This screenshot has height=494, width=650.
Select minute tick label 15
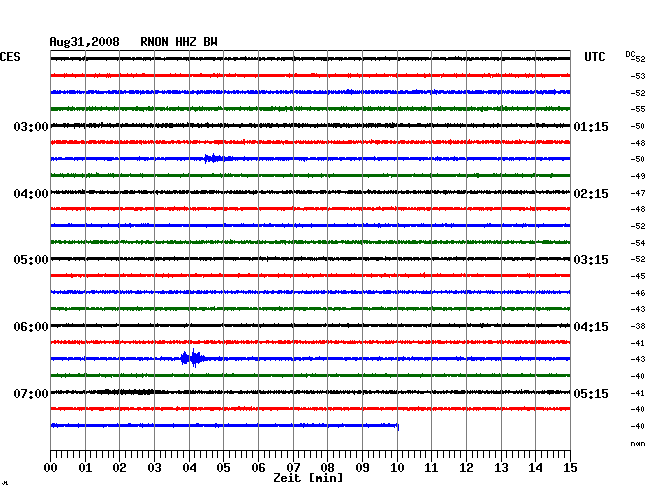coord(570,468)
